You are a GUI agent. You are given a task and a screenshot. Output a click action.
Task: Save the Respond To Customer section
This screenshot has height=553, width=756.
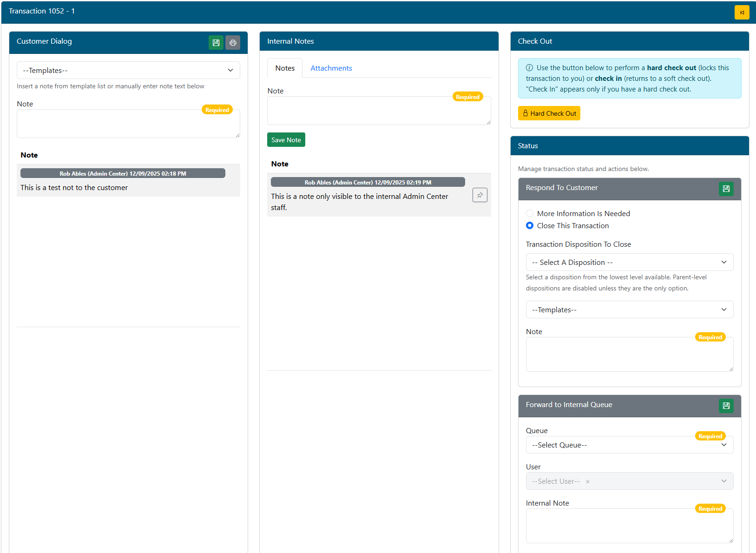[x=726, y=189]
